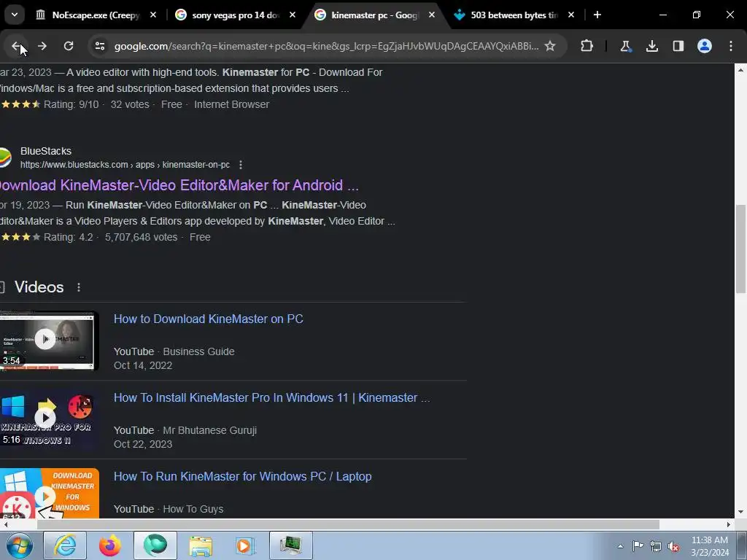Open Chrome Labs flask icon

point(625,46)
